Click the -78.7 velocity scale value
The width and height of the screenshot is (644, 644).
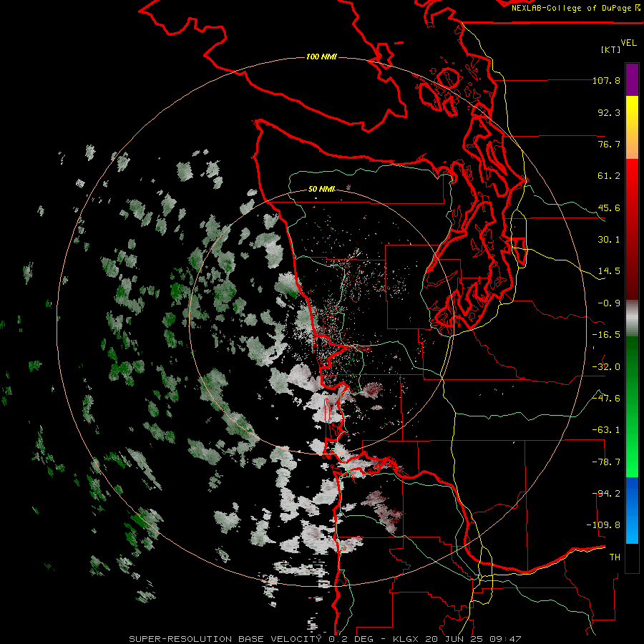(606, 462)
